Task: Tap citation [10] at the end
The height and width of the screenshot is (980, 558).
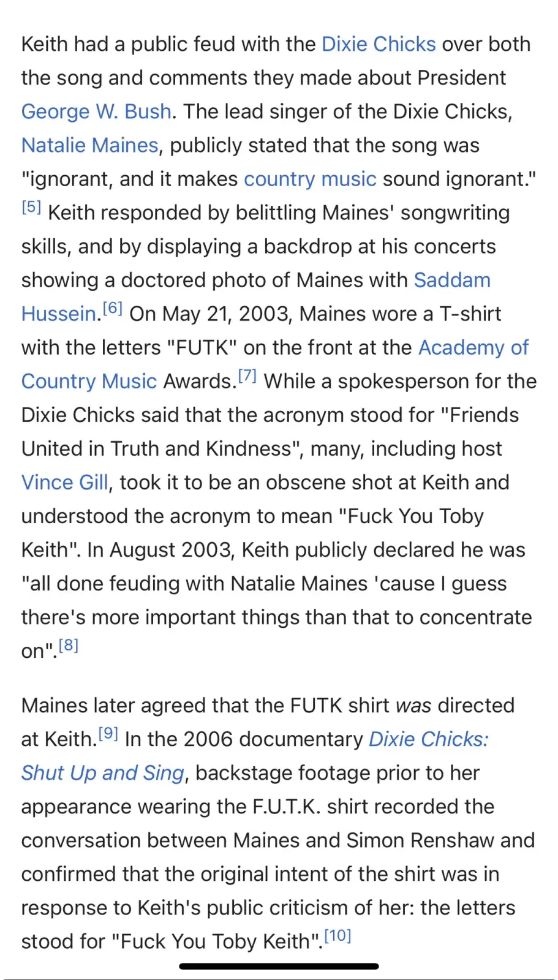Action: tap(337, 937)
